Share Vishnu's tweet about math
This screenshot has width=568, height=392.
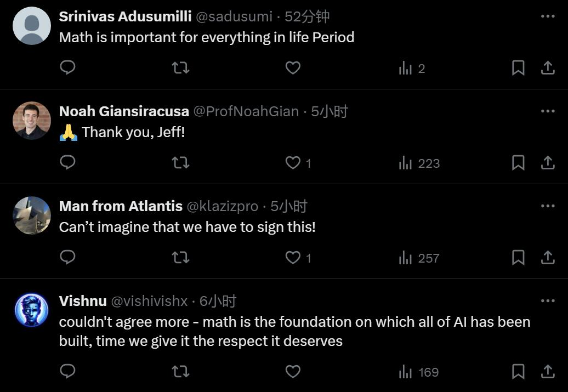point(548,372)
